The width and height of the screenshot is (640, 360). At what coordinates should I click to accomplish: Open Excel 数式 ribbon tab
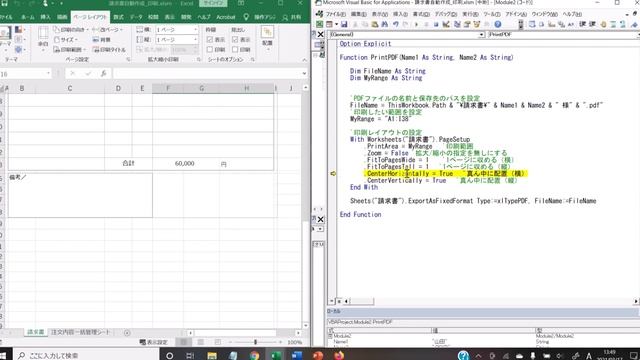coord(118,17)
